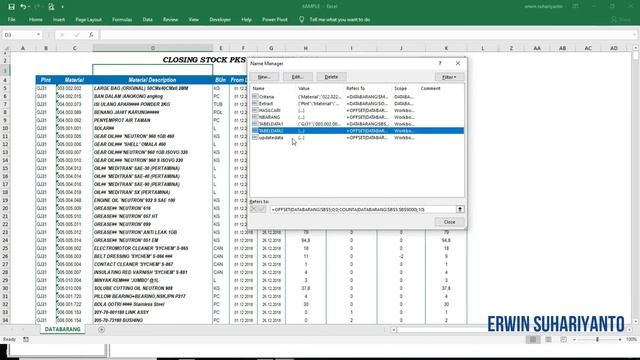Open the Page Layout ribbon tab
This screenshot has width=640, height=360.
point(88,20)
